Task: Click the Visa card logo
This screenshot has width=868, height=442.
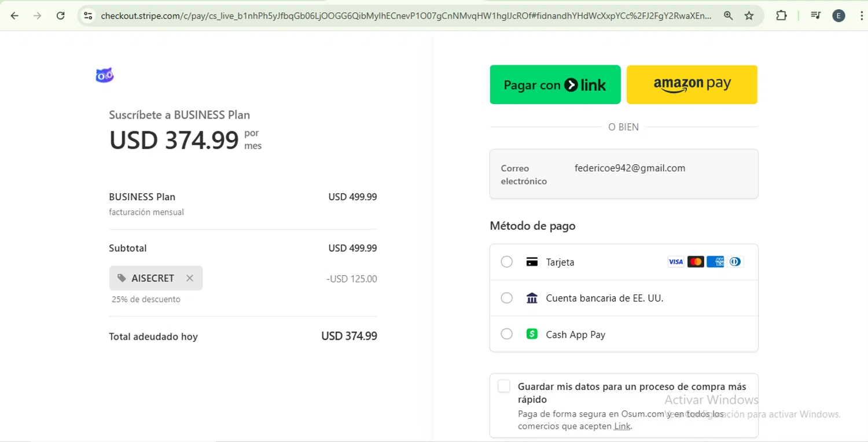Action: (x=675, y=262)
